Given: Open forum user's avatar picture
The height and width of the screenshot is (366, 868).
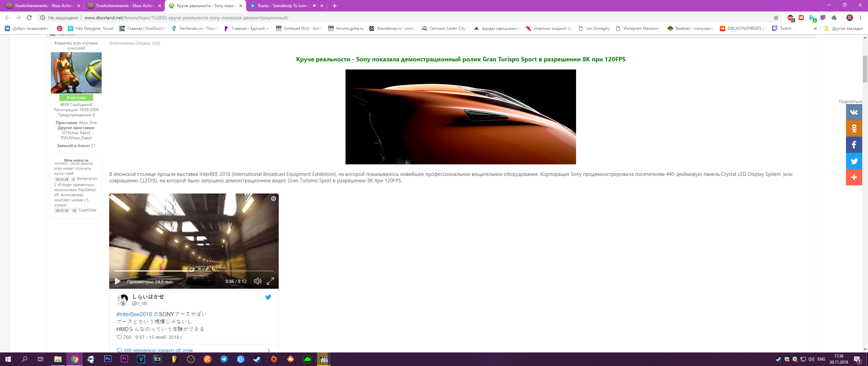Looking at the screenshot, I should tap(76, 73).
